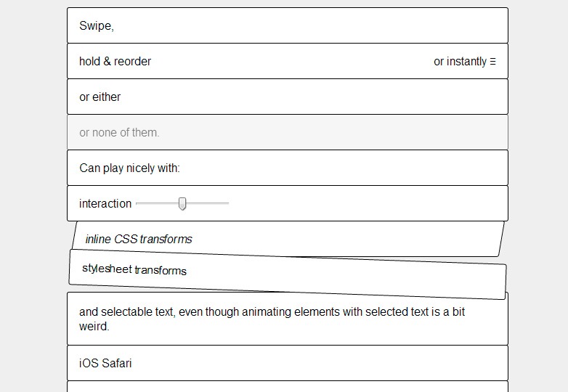Click the reorder handle icon beside 'or instantly'
568x392 pixels.
493,62
